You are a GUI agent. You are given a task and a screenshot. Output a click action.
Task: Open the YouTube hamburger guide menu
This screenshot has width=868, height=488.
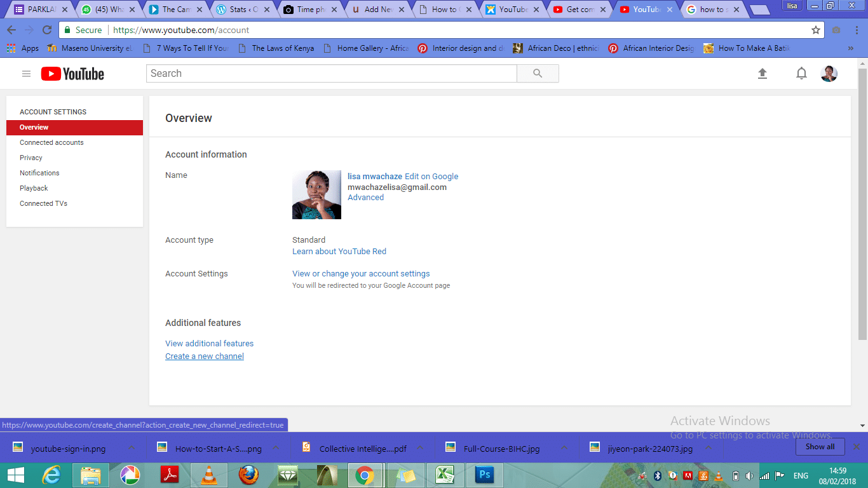click(26, 74)
